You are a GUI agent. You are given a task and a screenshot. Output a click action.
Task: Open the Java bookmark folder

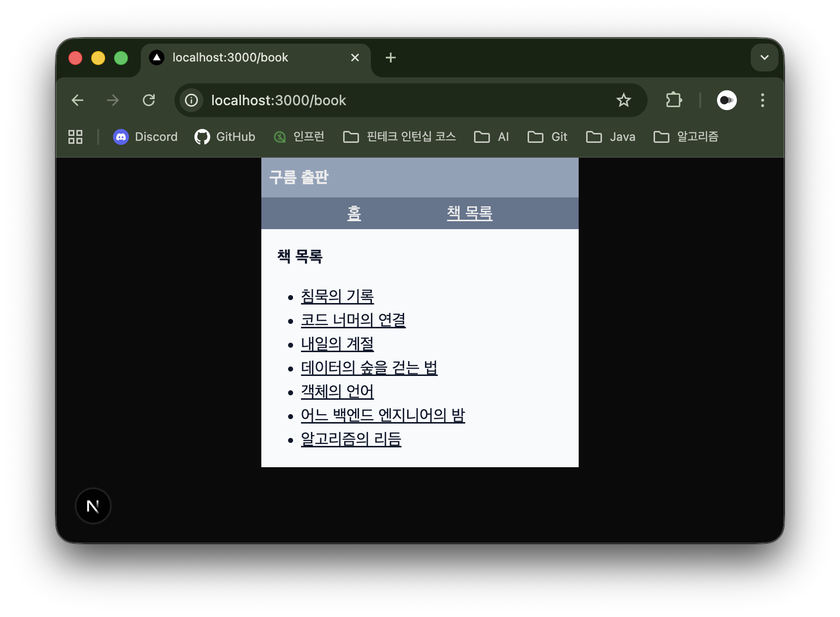tap(610, 137)
